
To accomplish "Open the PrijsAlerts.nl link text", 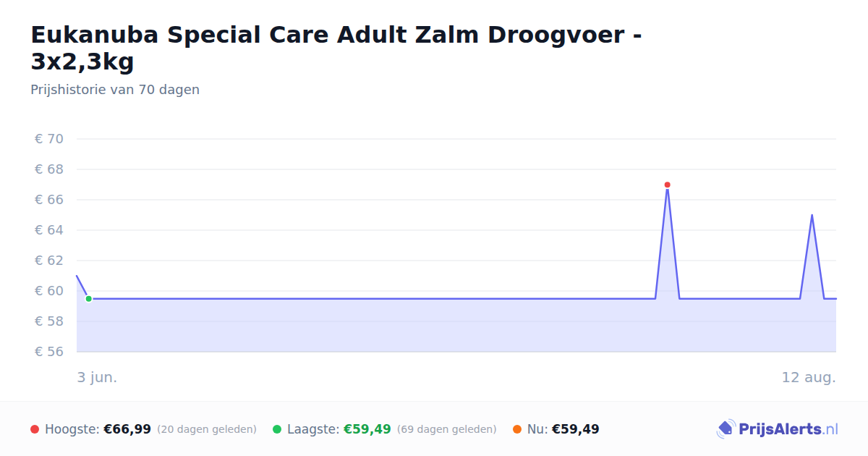I will 788,429.
